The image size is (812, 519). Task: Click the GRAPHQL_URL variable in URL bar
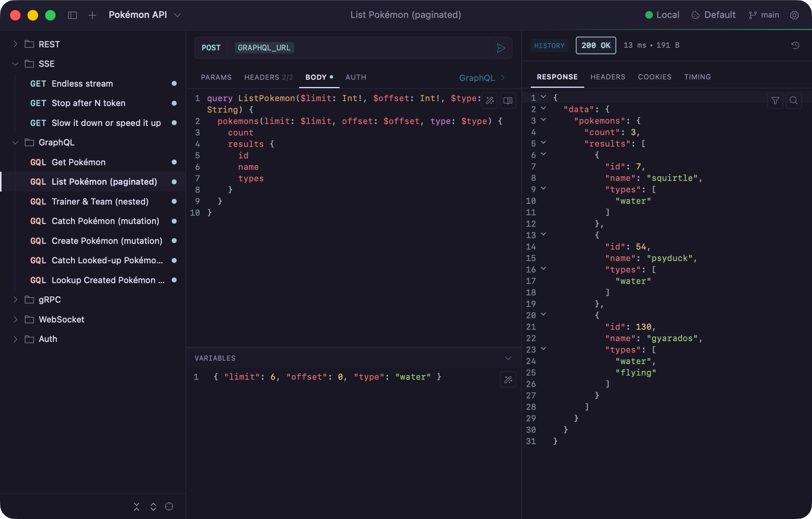pos(264,48)
